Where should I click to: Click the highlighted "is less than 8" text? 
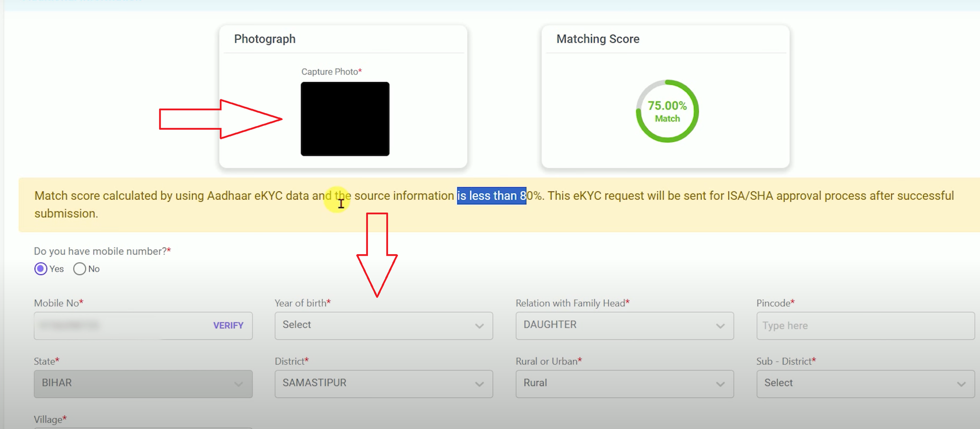point(491,196)
